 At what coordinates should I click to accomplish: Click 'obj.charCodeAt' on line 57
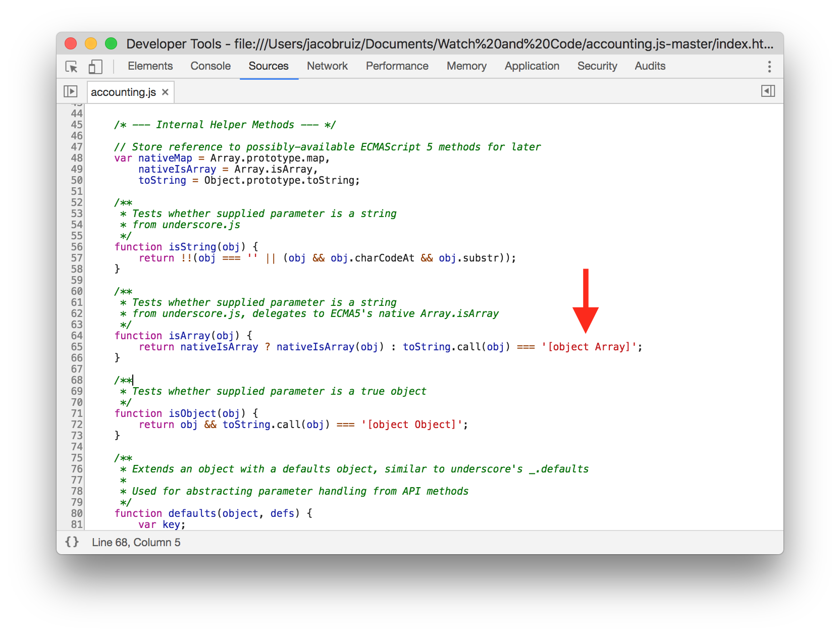coord(373,258)
